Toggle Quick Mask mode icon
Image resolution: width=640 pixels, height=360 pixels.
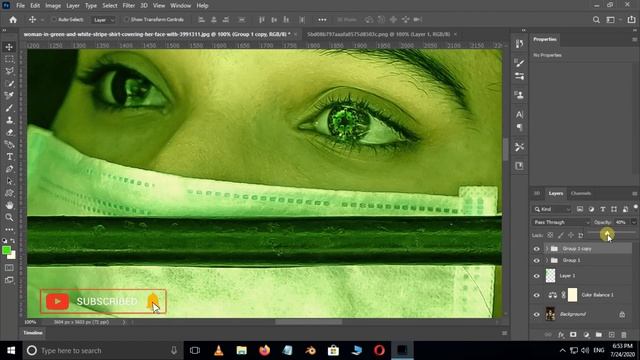[9, 268]
